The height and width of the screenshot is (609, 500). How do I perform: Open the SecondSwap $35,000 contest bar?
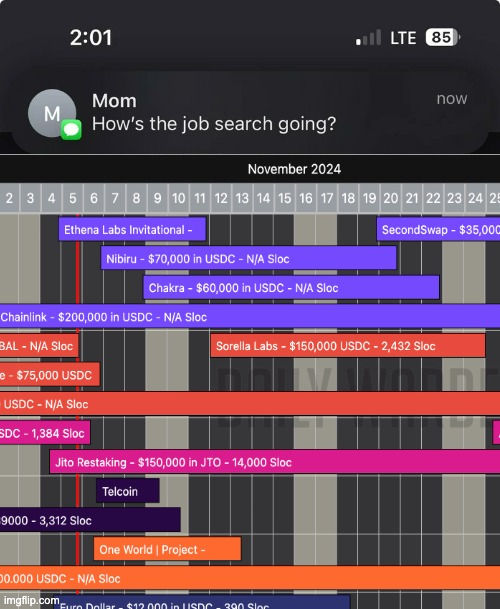[x=438, y=230]
